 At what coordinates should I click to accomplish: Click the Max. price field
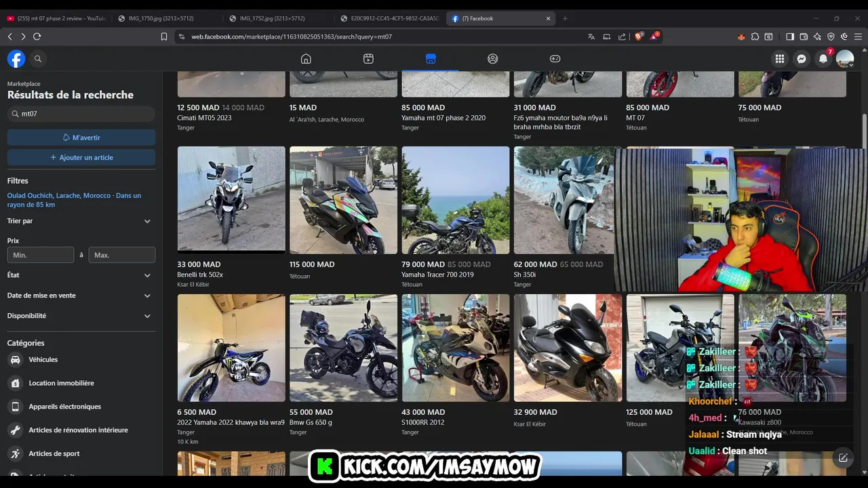[x=122, y=255]
